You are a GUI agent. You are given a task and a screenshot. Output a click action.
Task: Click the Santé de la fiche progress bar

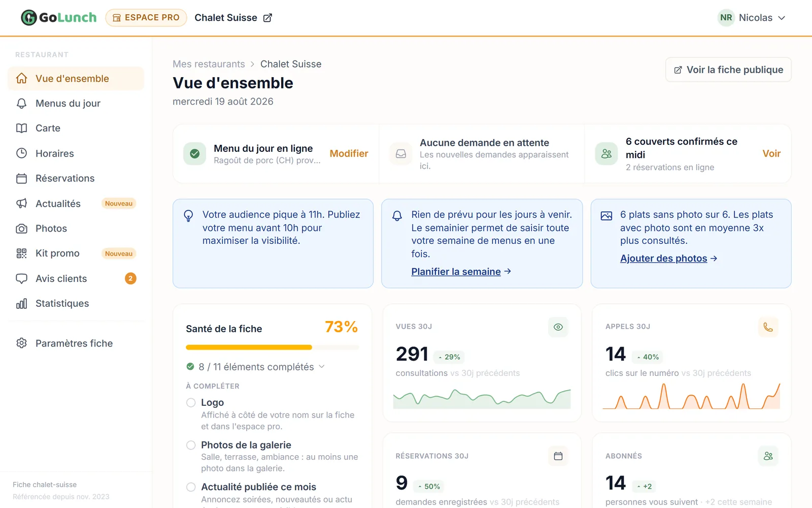point(273,347)
